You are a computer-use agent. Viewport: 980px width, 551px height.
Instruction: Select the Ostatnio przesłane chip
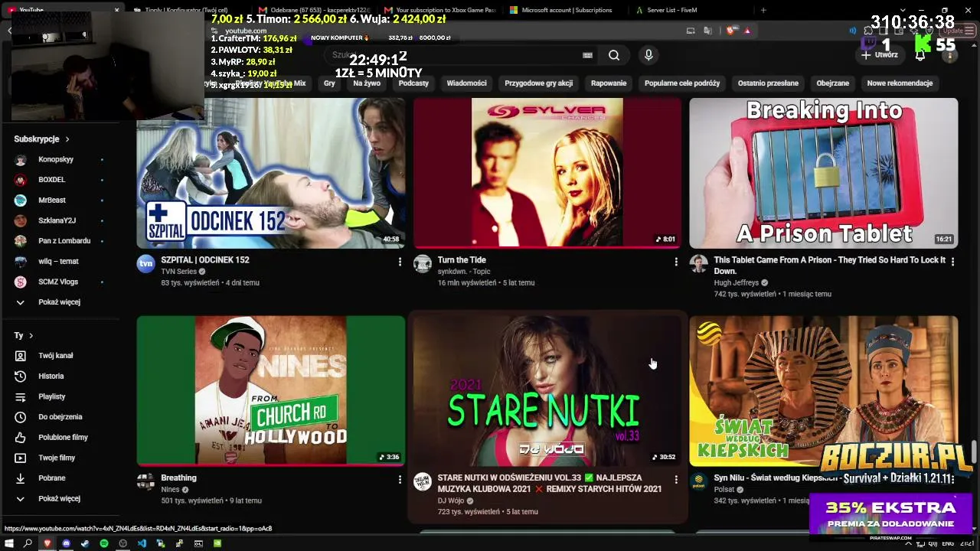point(768,83)
